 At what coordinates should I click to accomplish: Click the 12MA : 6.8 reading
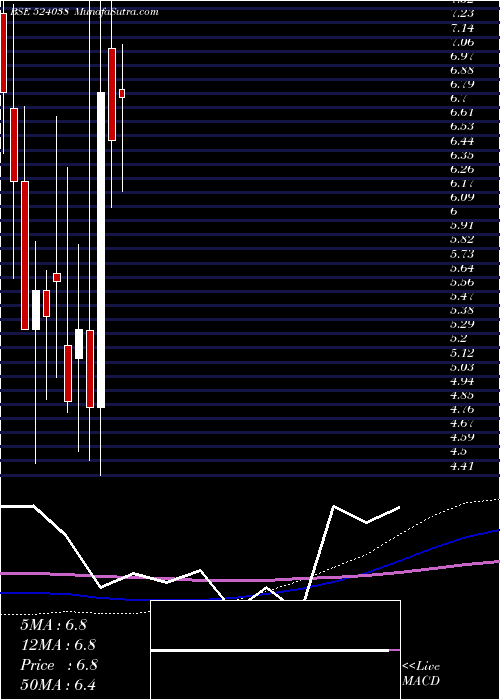[58, 645]
